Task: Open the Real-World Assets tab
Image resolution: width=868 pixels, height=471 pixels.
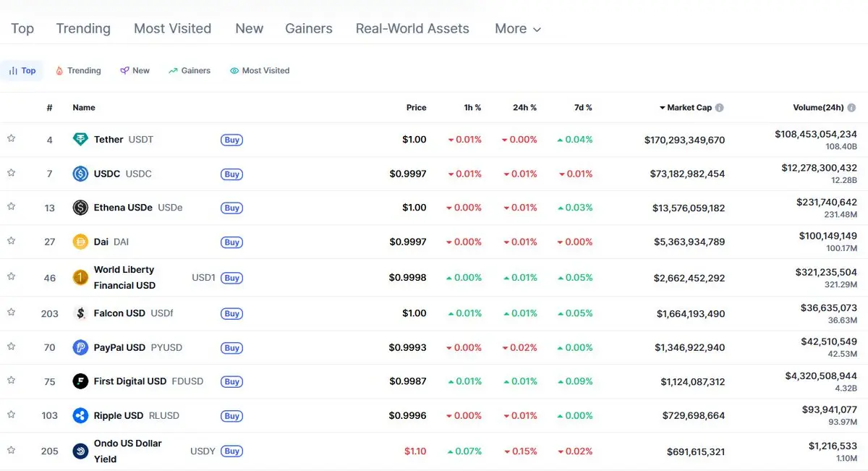Action: pyautogui.click(x=412, y=29)
